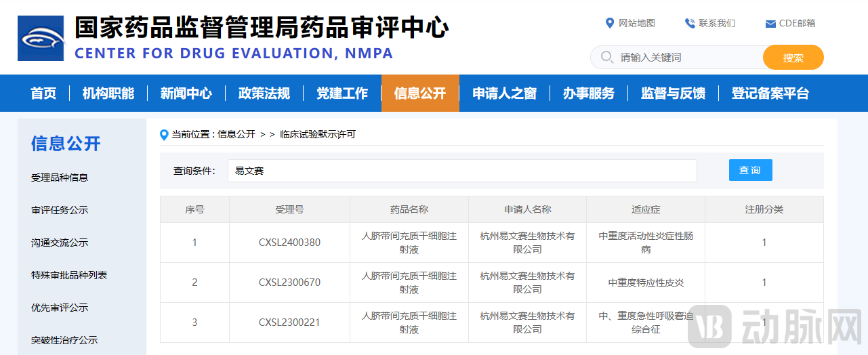The height and width of the screenshot is (355, 868).
Task: Click the contact us phone icon
Action: [x=690, y=23]
